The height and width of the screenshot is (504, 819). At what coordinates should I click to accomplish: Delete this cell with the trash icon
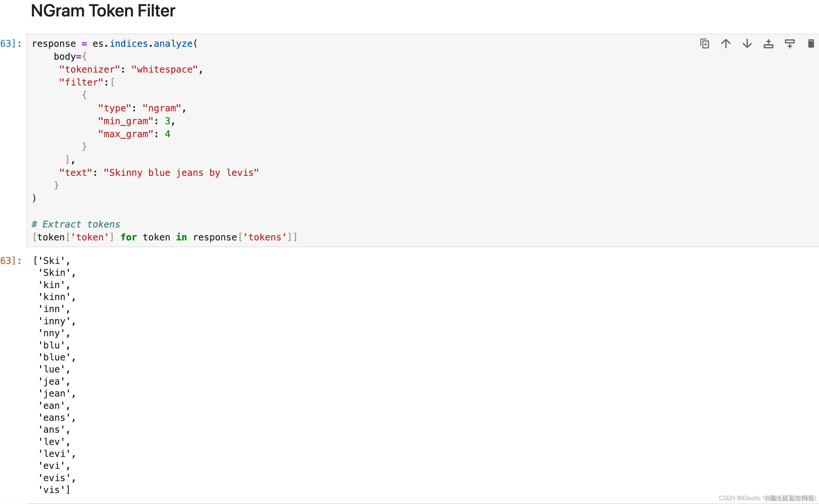811,44
